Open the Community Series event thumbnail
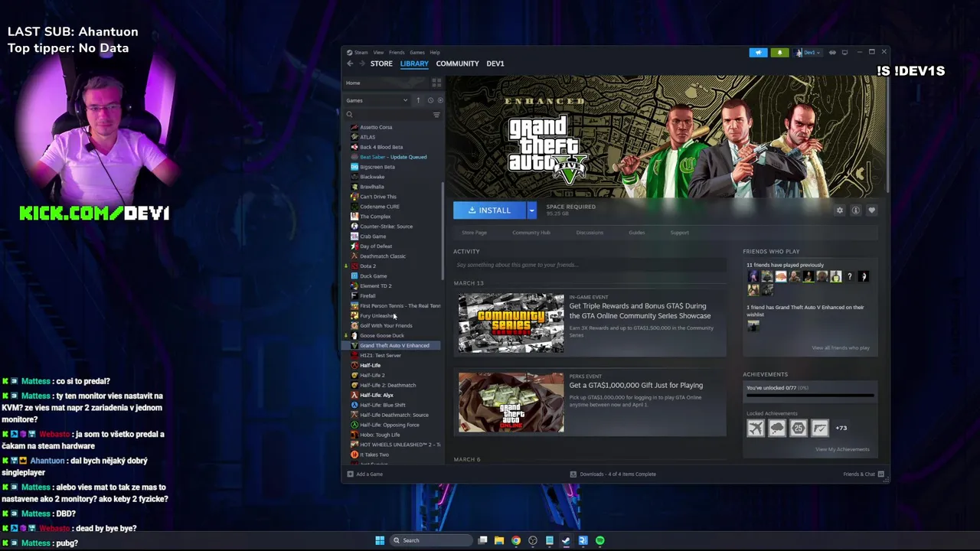The image size is (980, 551). [511, 323]
